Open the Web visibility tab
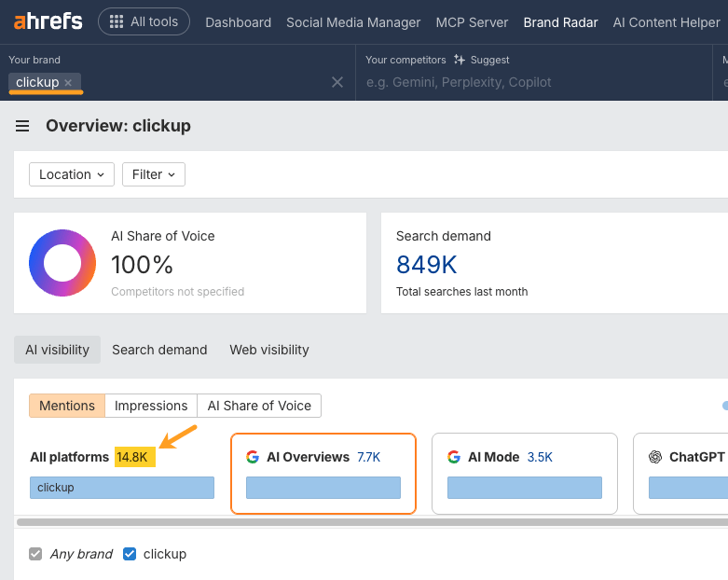Image resolution: width=728 pixels, height=580 pixels. coord(269,350)
